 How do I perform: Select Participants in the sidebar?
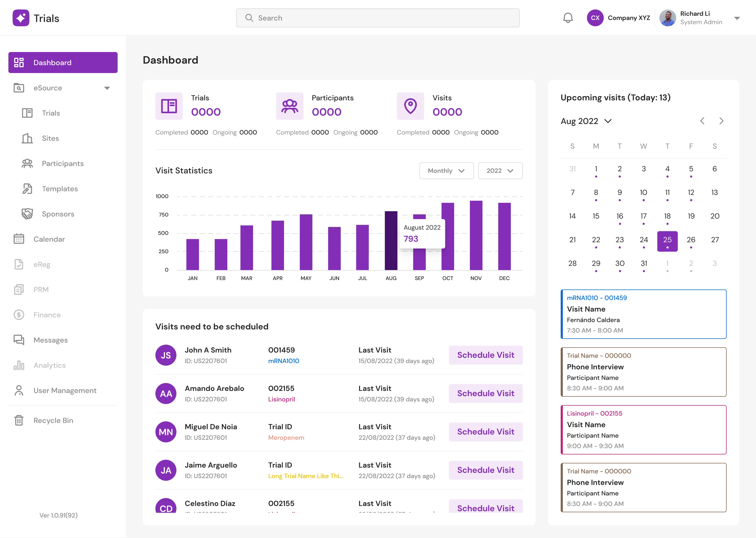pyautogui.click(x=62, y=163)
